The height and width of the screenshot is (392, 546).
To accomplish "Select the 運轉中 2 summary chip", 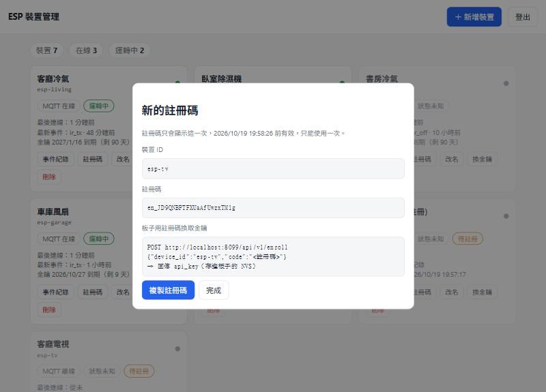I will 130,50.
